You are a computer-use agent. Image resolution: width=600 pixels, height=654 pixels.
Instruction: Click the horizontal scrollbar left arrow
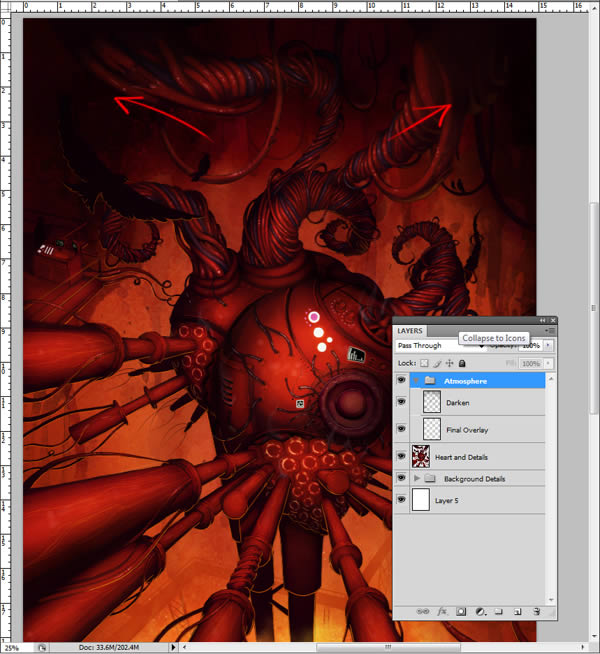point(184,647)
